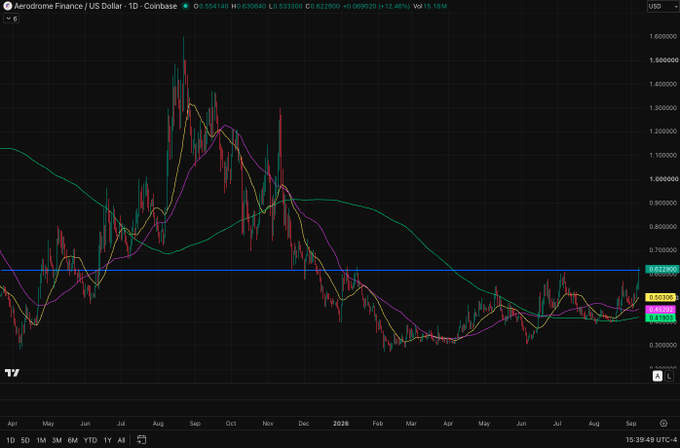This screenshot has height=448, width=680.
Task: Click the magenta 0.45292 moving average label
Action: pyautogui.click(x=661, y=310)
